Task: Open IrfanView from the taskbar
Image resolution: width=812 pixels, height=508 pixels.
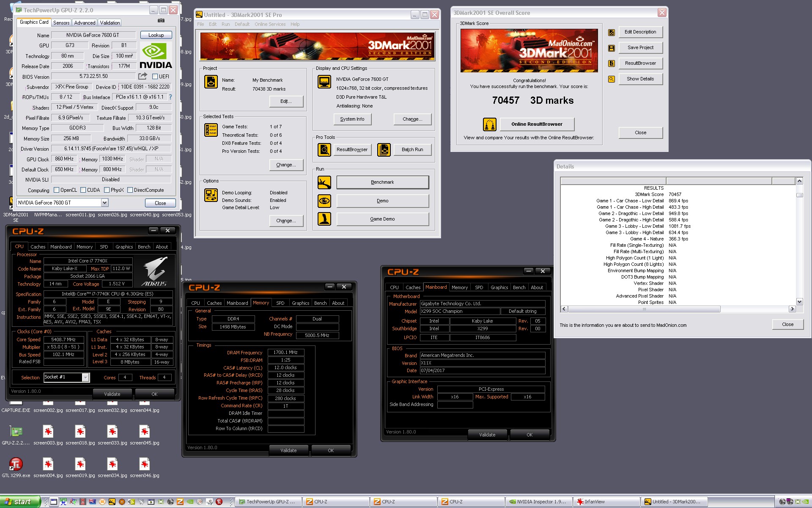Action: click(x=606, y=502)
